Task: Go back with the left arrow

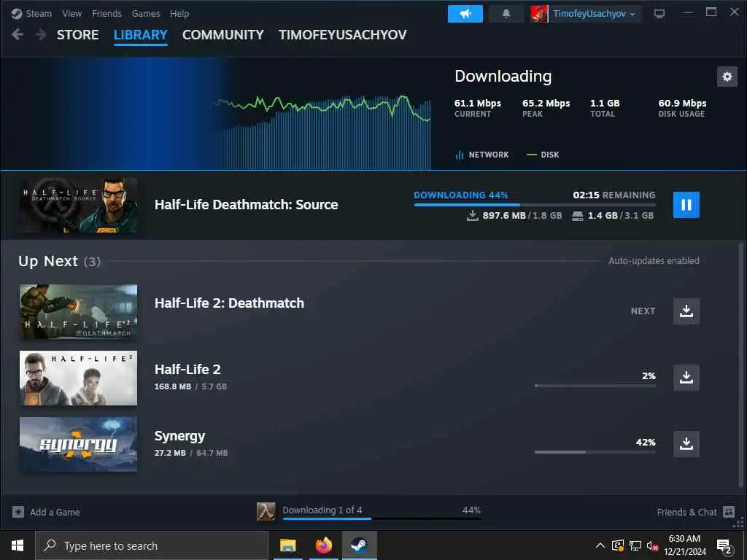Action: point(18,35)
